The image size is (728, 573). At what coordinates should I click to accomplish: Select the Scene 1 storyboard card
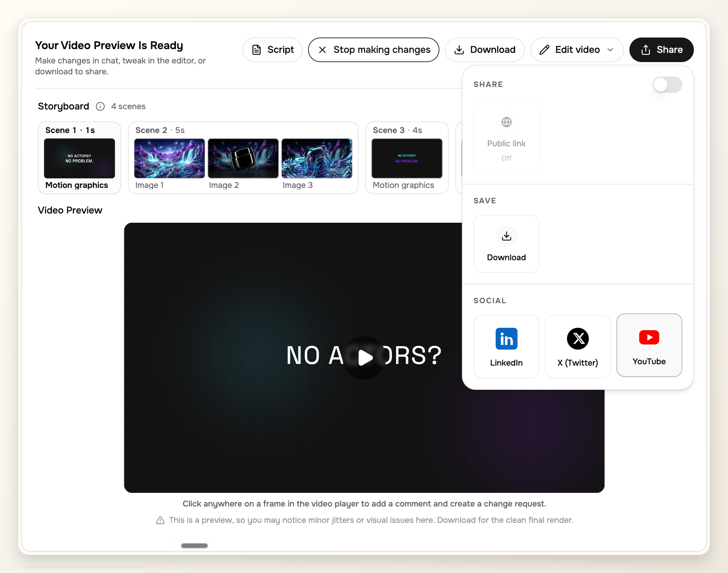click(x=79, y=158)
